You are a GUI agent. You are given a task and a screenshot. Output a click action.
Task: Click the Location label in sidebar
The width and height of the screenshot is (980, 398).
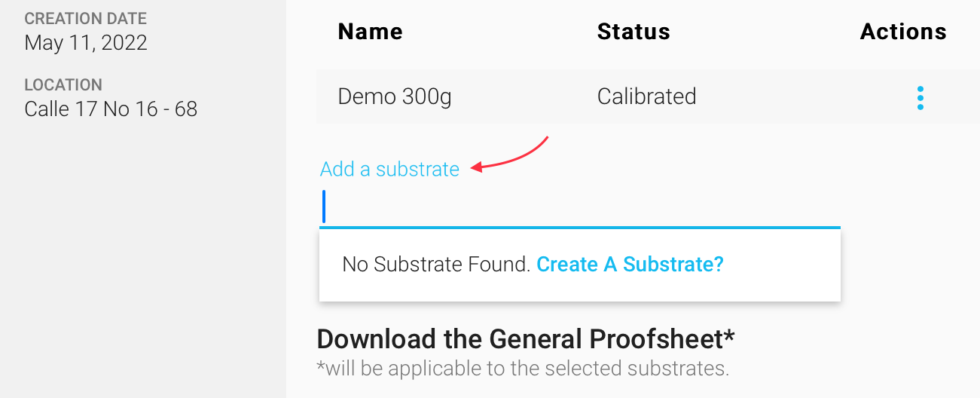[x=63, y=85]
